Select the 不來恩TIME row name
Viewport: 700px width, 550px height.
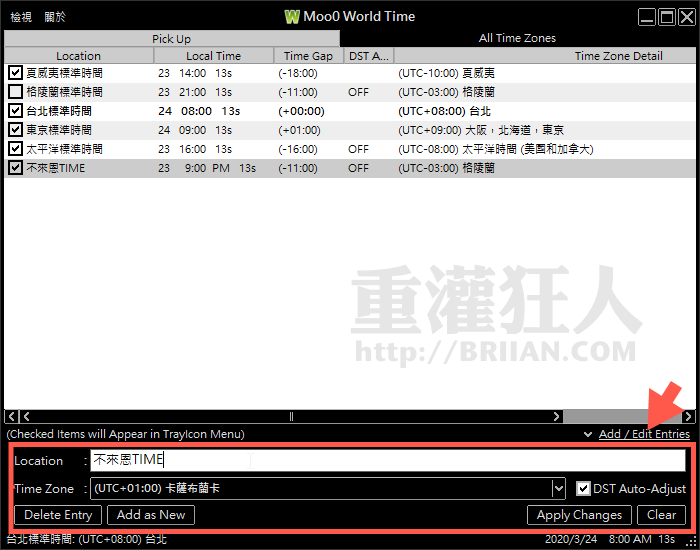coord(55,168)
